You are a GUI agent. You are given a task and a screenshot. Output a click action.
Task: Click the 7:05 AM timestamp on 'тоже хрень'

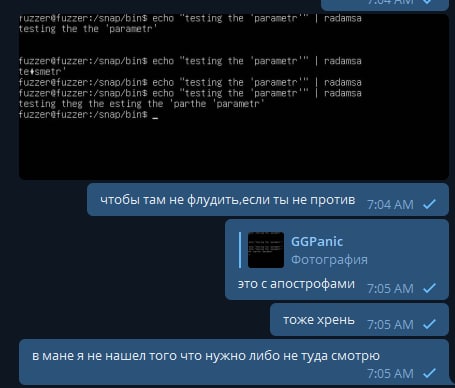(390, 325)
